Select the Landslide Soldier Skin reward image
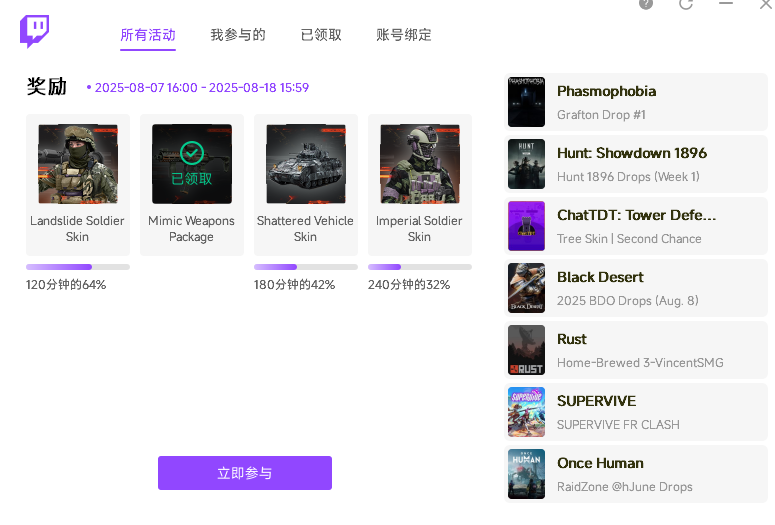The height and width of the screenshot is (525, 775). (x=78, y=164)
